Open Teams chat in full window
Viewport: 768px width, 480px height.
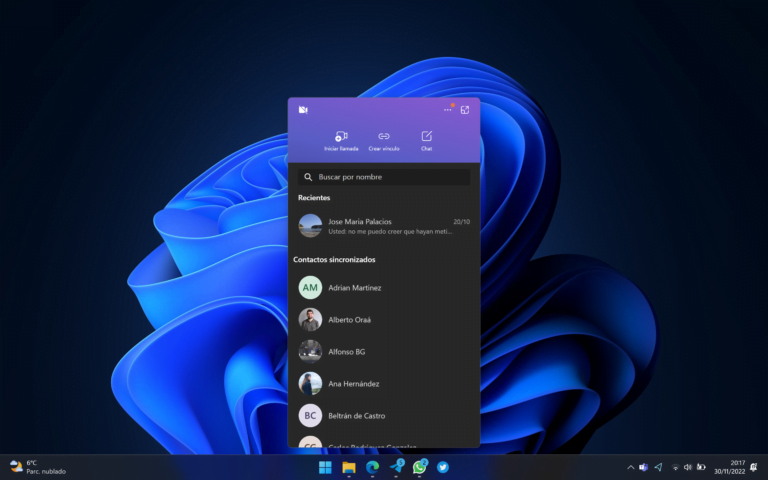465,110
